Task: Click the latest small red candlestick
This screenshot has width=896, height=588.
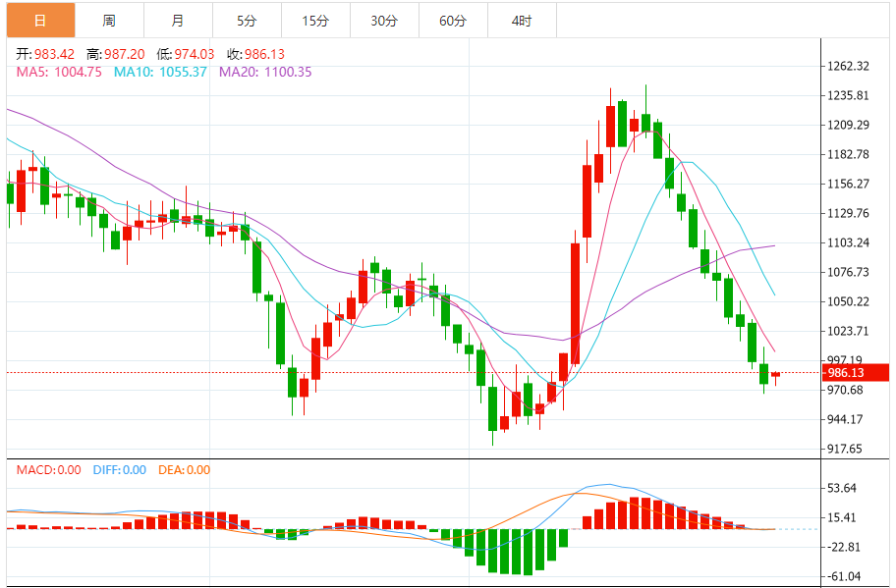Action: tap(775, 374)
